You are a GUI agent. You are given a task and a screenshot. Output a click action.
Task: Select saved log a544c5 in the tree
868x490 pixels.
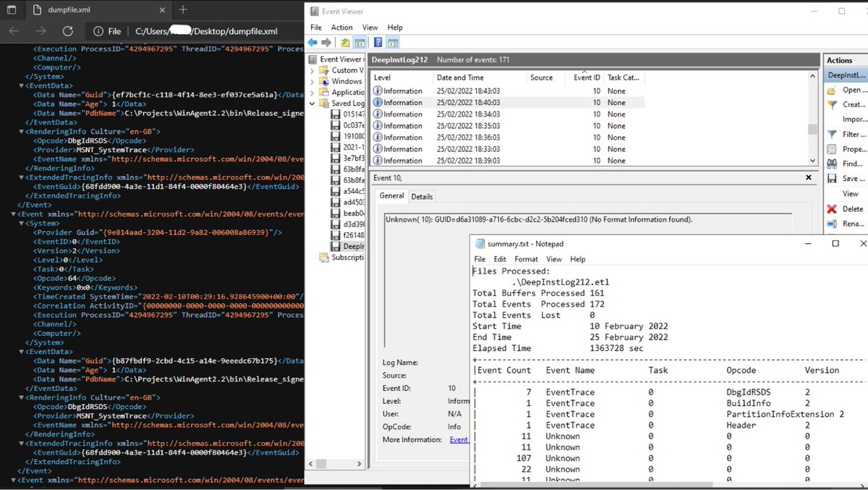pos(349,191)
